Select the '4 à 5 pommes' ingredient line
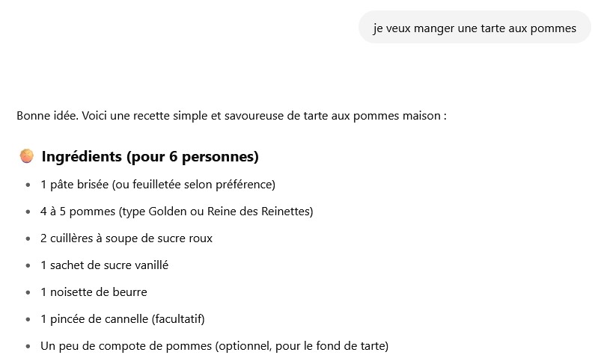The image size is (598, 364). click(177, 212)
